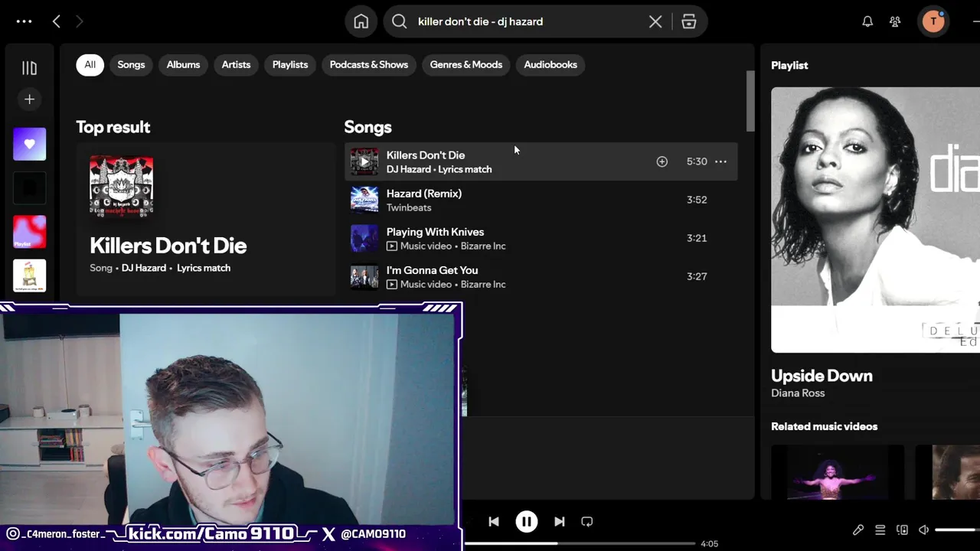Click music video icon for I'm Gonna Get You
The height and width of the screenshot is (551, 980).
392,284
